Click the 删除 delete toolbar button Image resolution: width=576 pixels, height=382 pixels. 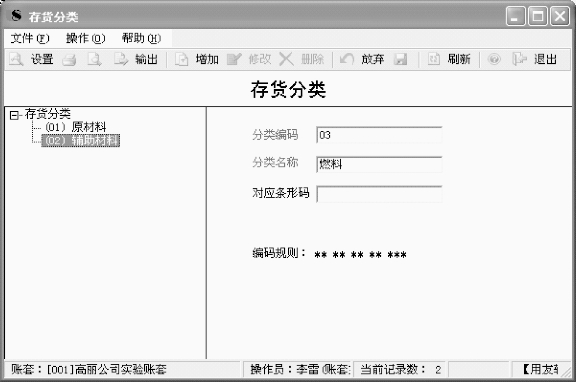(302, 59)
